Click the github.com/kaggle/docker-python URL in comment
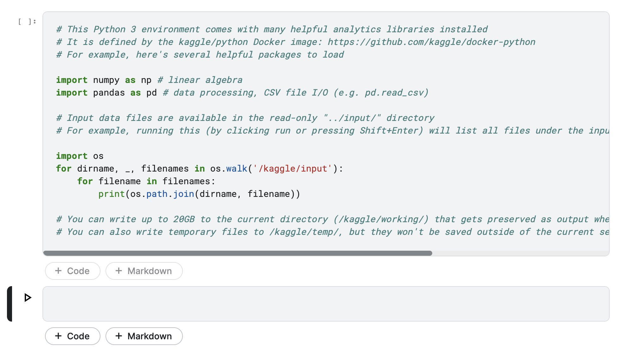Viewport: 623px width, 364px height. coord(431,42)
